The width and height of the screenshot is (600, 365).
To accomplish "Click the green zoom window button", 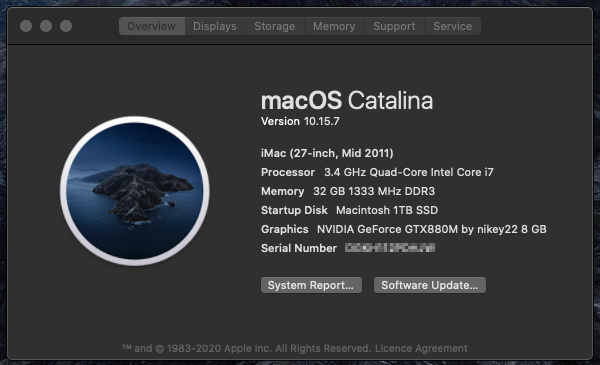I will 66,26.
